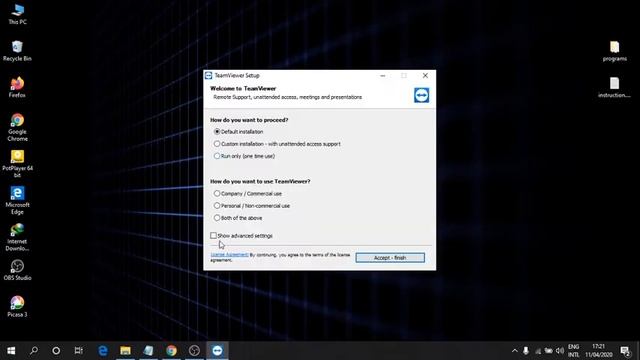Open Windows Start menu
The height and width of the screenshot is (360, 640).
tap(11, 350)
